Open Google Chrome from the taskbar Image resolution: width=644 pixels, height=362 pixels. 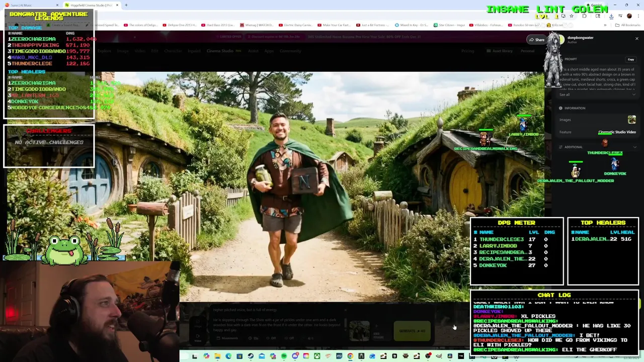pyautogui.click(x=350, y=356)
